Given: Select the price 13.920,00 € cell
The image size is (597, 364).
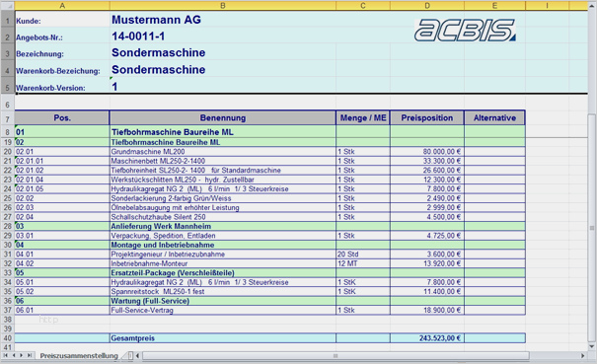Looking at the screenshot, I should pos(427,263).
